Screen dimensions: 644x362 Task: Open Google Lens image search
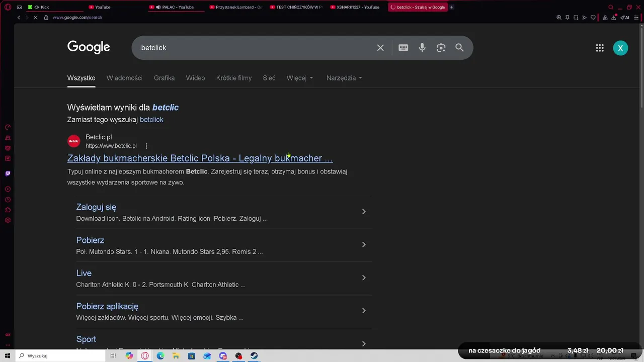pyautogui.click(x=441, y=48)
